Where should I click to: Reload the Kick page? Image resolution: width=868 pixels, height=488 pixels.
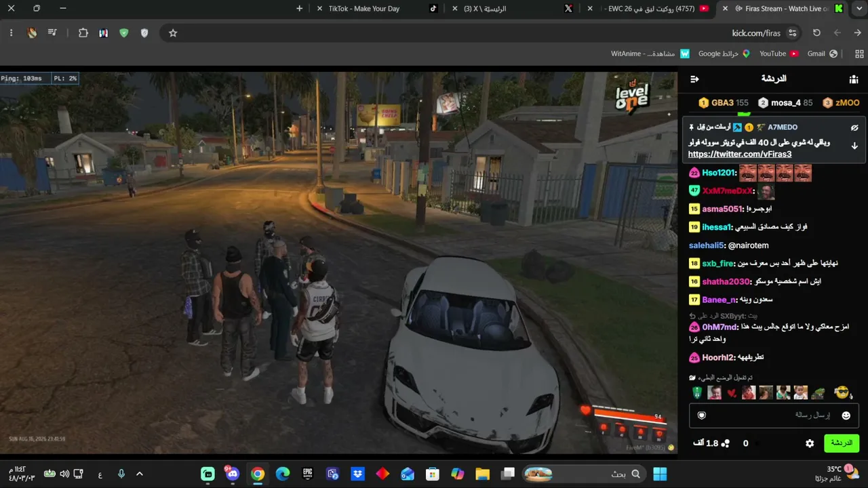click(x=816, y=33)
